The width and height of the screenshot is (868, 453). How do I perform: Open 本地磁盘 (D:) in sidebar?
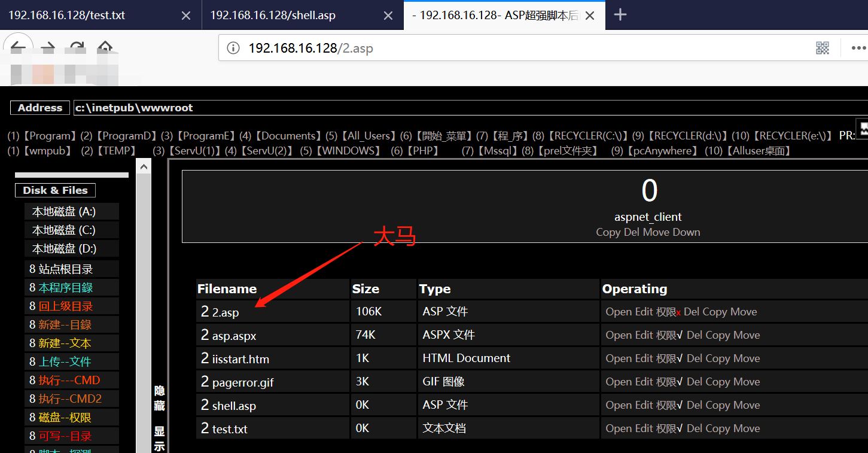click(71, 249)
